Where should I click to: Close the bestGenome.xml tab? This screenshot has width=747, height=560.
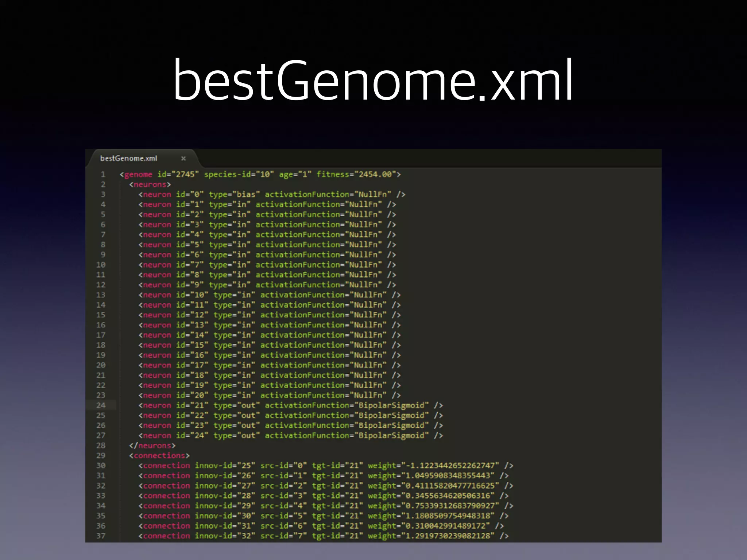[183, 159]
